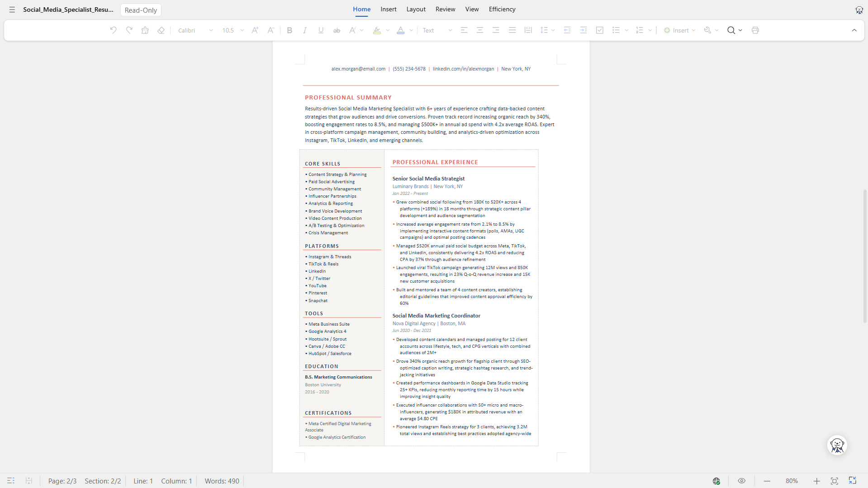Center align the text
Viewport: 868px width, 488px height.
click(x=480, y=30)
